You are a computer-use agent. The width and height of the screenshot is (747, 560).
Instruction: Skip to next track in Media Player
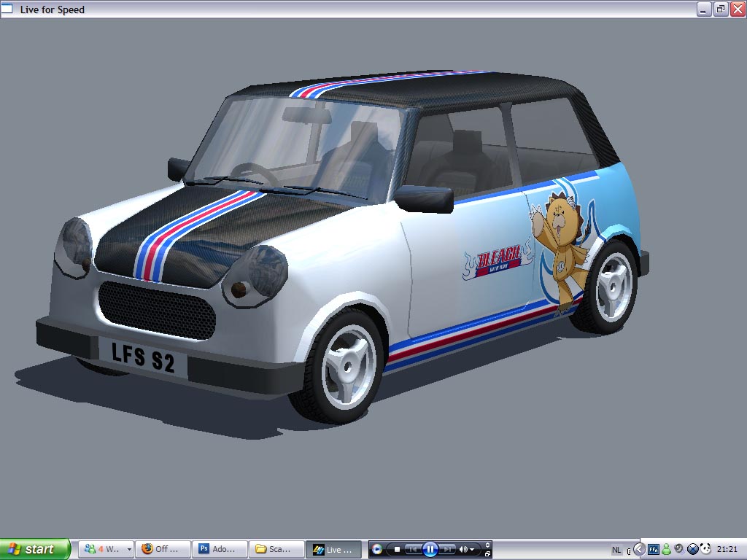tap(447, 550)
